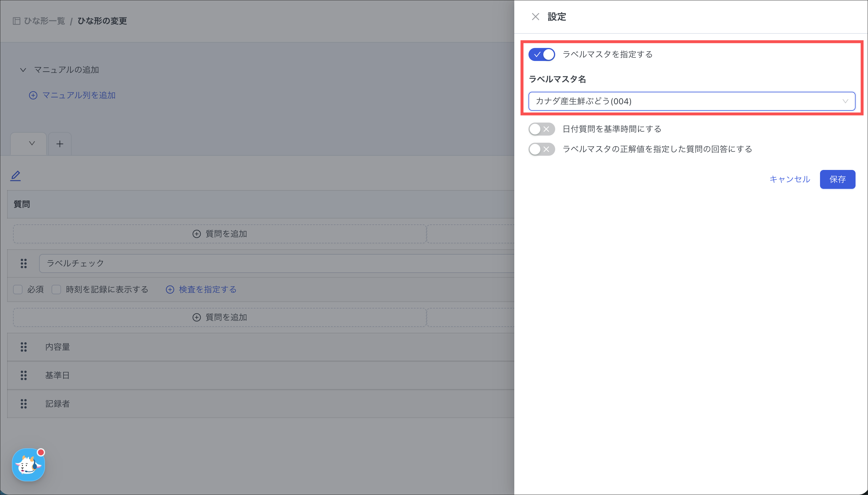Click the 保存 button
Image resolution: width=868 pixels, height=495 pixels.
coord(837,179)
